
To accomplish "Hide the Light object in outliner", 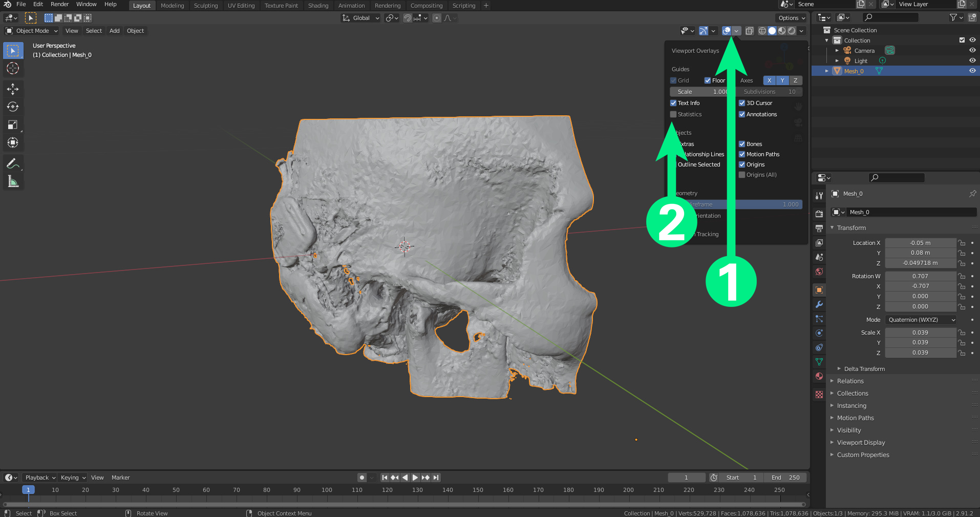I will 972,60.
